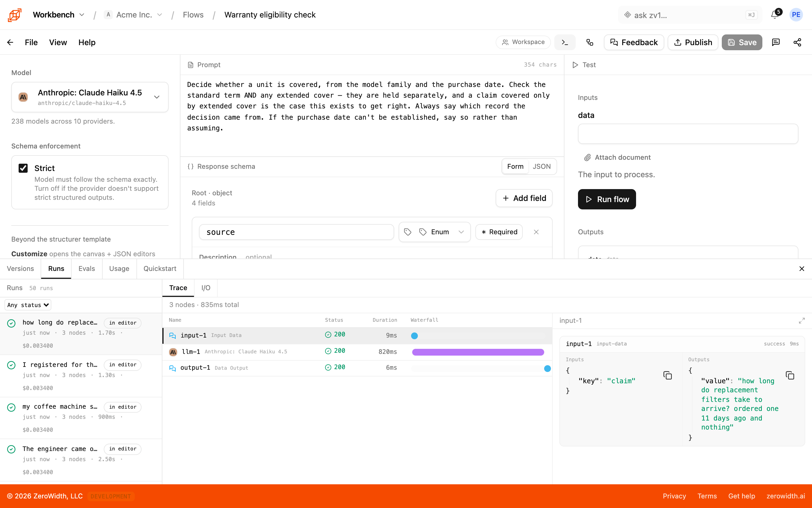Click status icon of 'The engineer came' run
The width and height of the screenshot is (812, 508).
point(11,449)
